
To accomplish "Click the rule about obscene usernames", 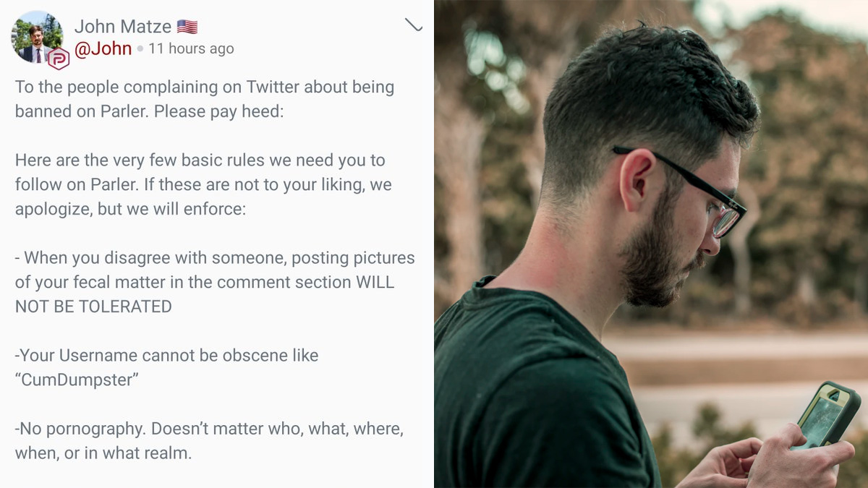I will 166,367.
